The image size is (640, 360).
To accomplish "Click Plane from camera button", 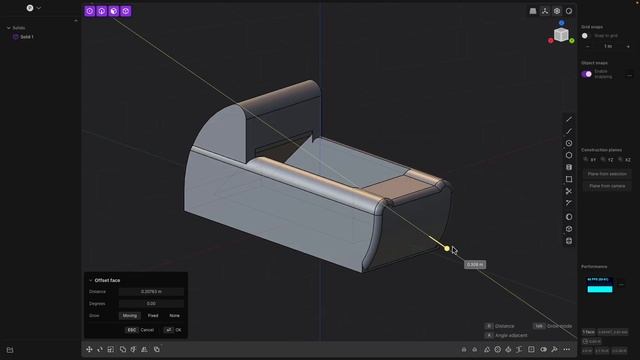I will 607,186.
